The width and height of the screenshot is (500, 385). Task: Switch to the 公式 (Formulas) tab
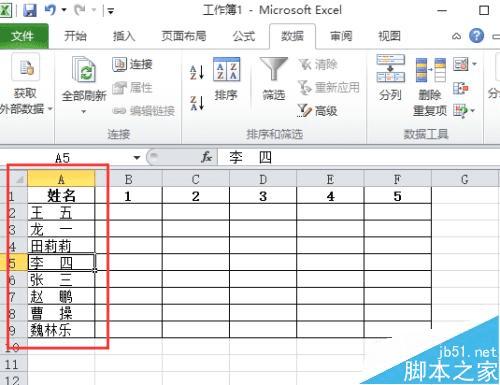click(244, 36)
